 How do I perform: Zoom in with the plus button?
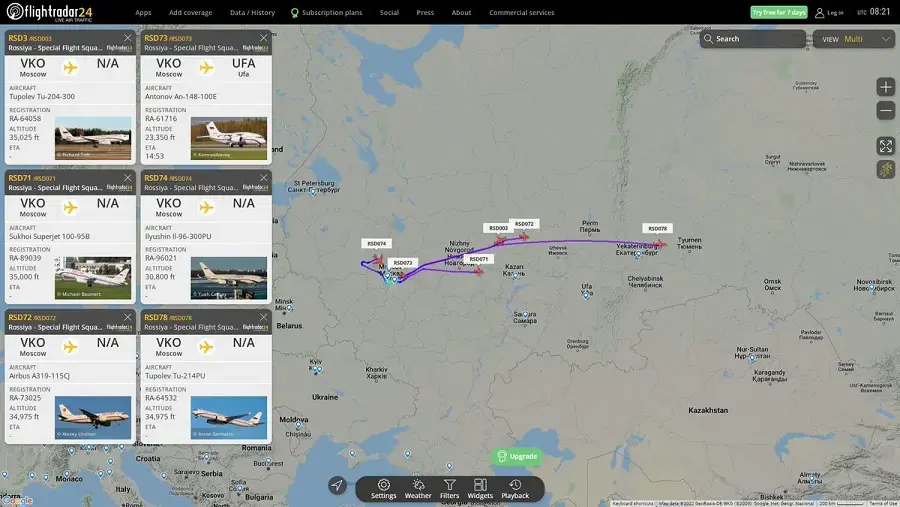[886, 87]
